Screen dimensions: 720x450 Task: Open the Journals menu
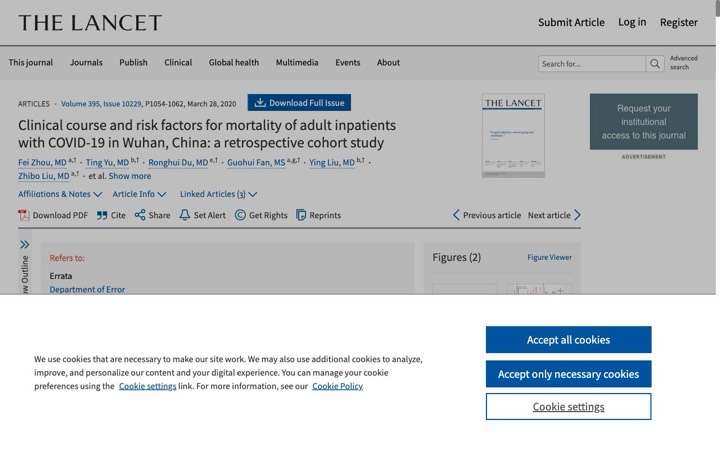(x=86, y=62)
